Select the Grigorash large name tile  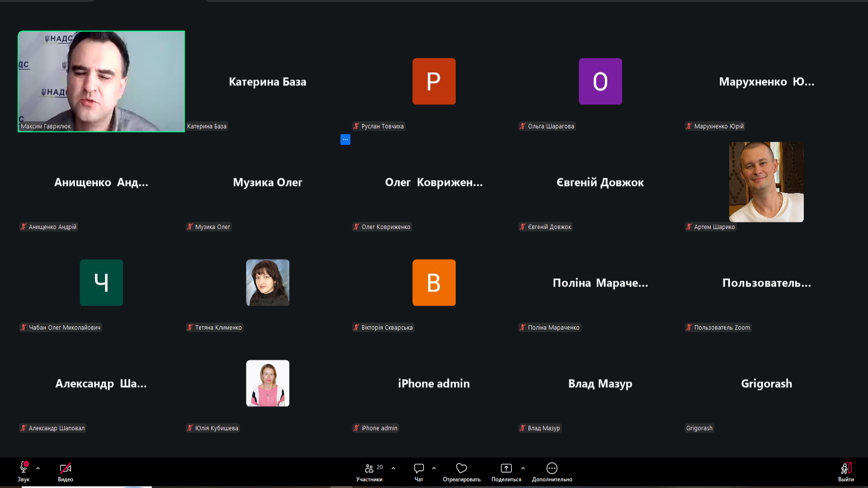767,384
